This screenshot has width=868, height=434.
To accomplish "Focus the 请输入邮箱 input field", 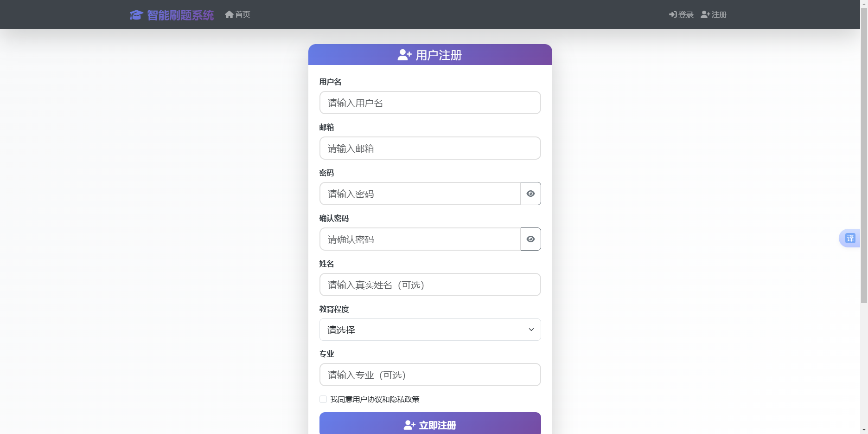I will pos(430,148).
